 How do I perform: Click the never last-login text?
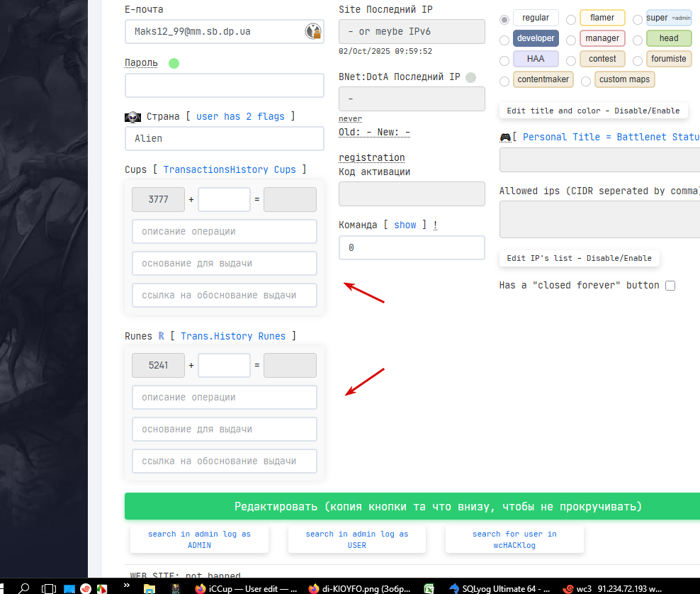pyautogui.click(x=350, y=119)
